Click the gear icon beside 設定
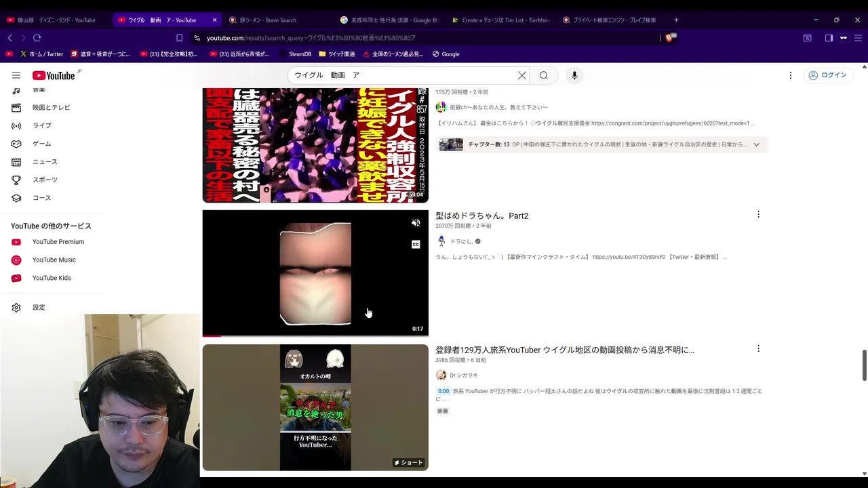868x488 pixels. pyautogui.click(x=17, y=307)
